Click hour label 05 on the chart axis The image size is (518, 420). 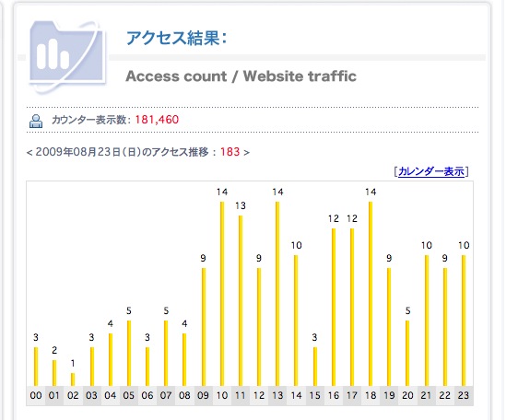tap(129, 395)
